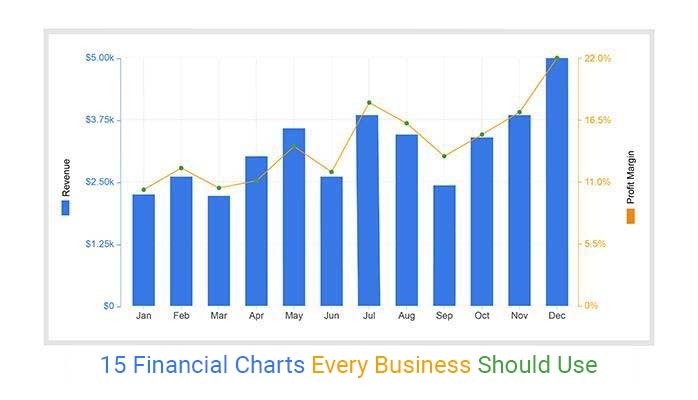Click the Jun month label on x-axis
698x400 pixels.
tap(331, 316)
